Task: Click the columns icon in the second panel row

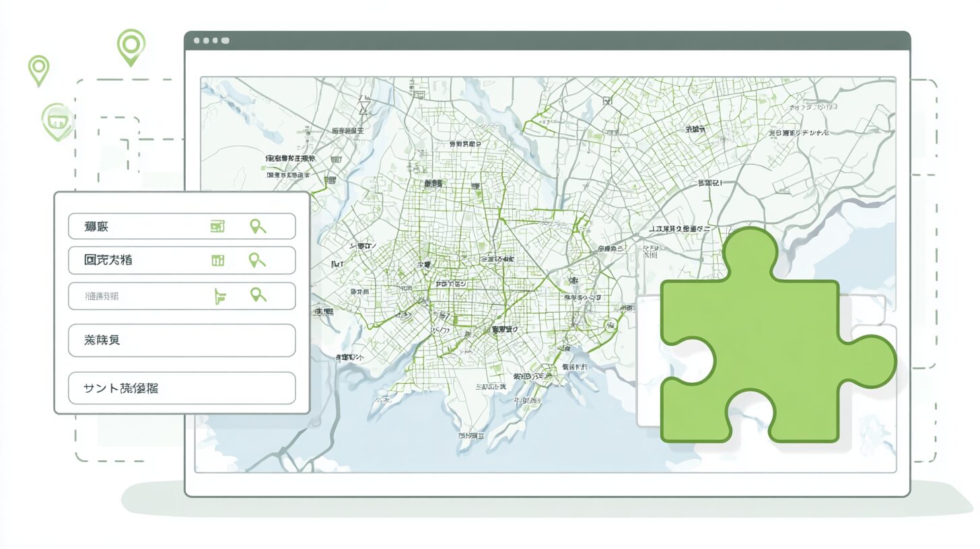Action: pos(217,260)
